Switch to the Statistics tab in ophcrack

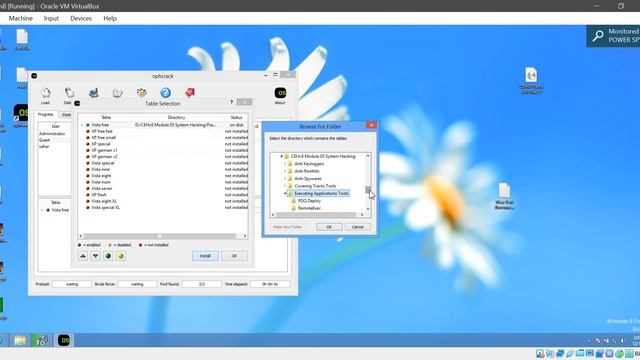65,115
